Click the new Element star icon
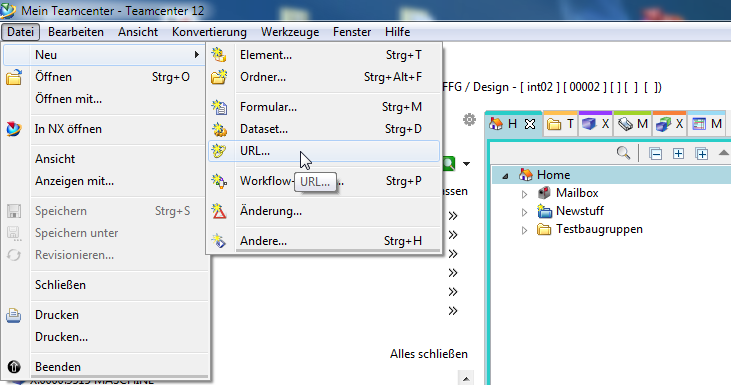The width and height of the screenshot is (731, 385). click(219, 55)
